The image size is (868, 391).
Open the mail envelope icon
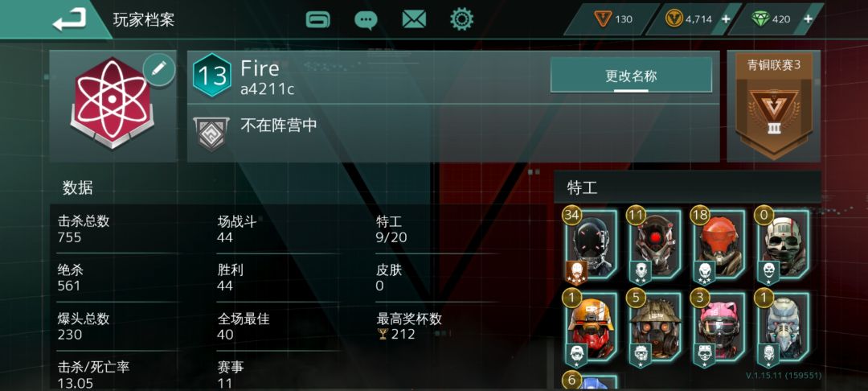pyautogui.click(x=414, y=20)
